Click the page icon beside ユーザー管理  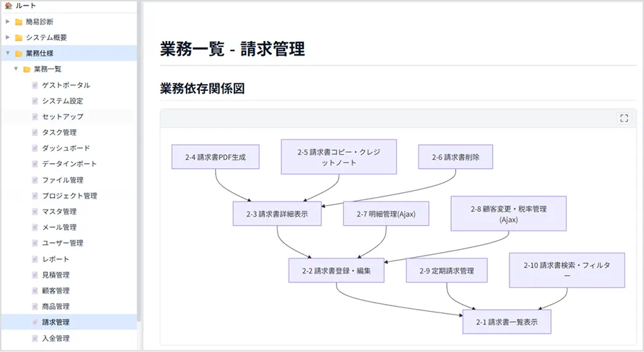point(35,243)
